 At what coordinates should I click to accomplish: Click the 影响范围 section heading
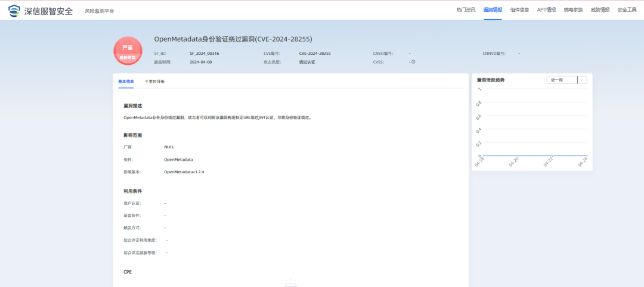pyautogui.click(x=132, y=135)
